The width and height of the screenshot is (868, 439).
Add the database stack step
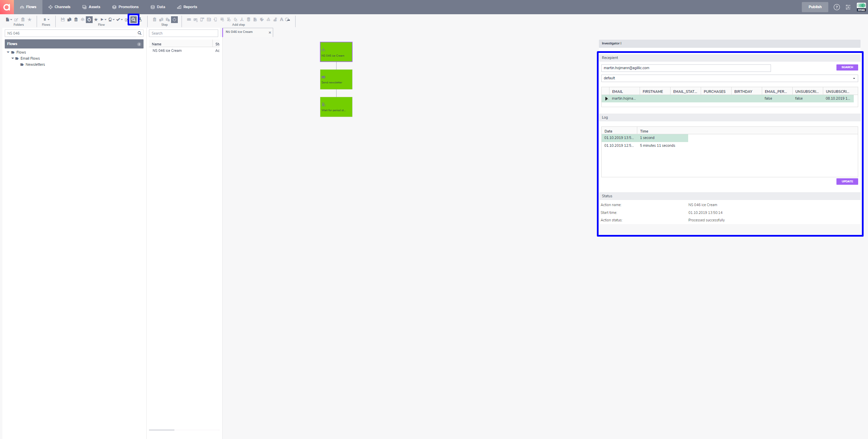pos(248,20)
